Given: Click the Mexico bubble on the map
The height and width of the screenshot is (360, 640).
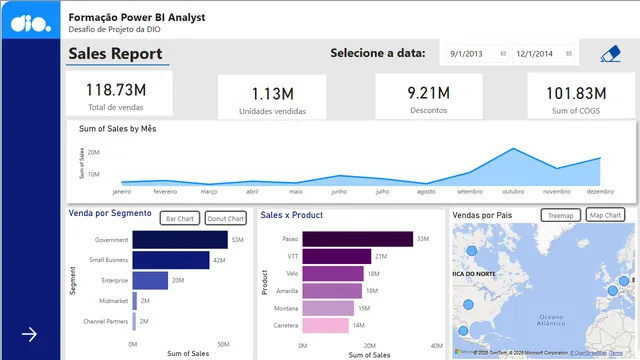Looking at the screenshot, I should point(463,331).
